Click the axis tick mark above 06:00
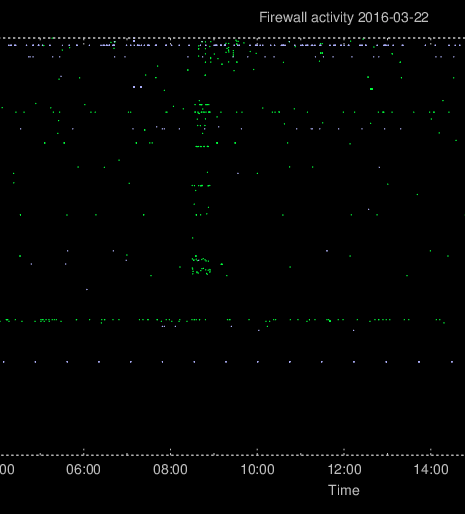This screenshot has height=514, width=465. pos(83,451)
